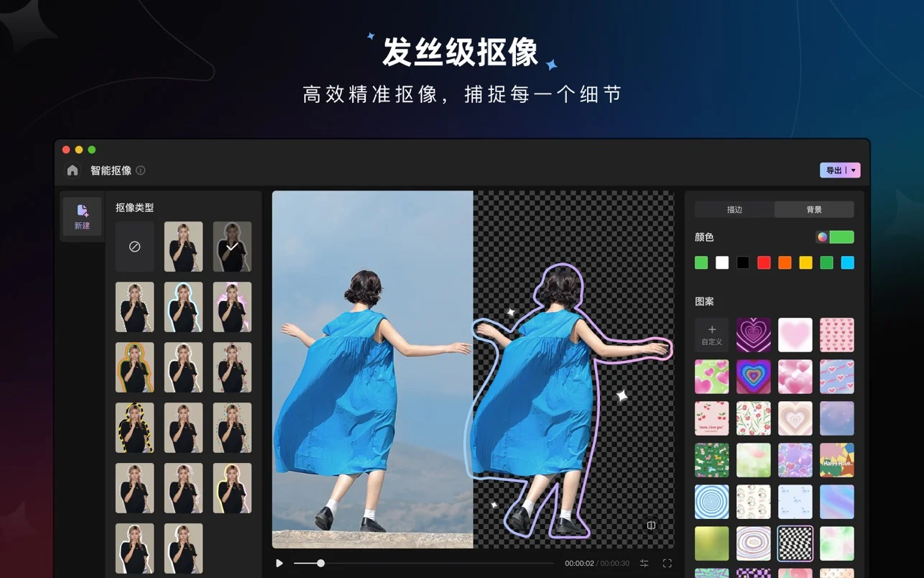The height and width of the screenshot is (578, 924).
Task: Apply the soft pink heart on white pattern
Action: pyautogui.click(x=795, y=335)
